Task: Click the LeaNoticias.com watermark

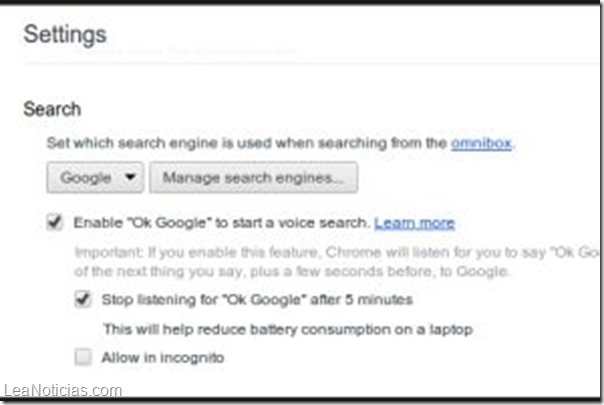Action: 62,391
